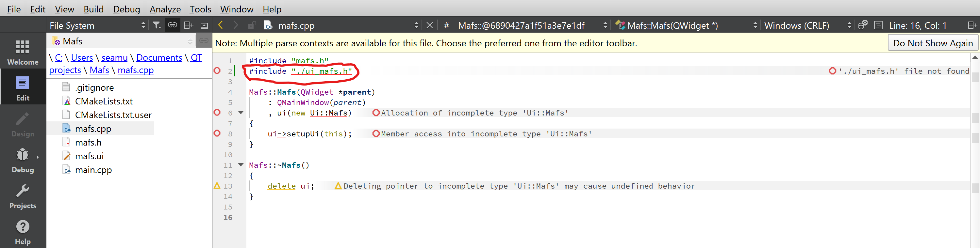The height and width of the screenshot is (248, 980).
Task: Open Projects mode with wrench icon
Action: tap(23, 196)
